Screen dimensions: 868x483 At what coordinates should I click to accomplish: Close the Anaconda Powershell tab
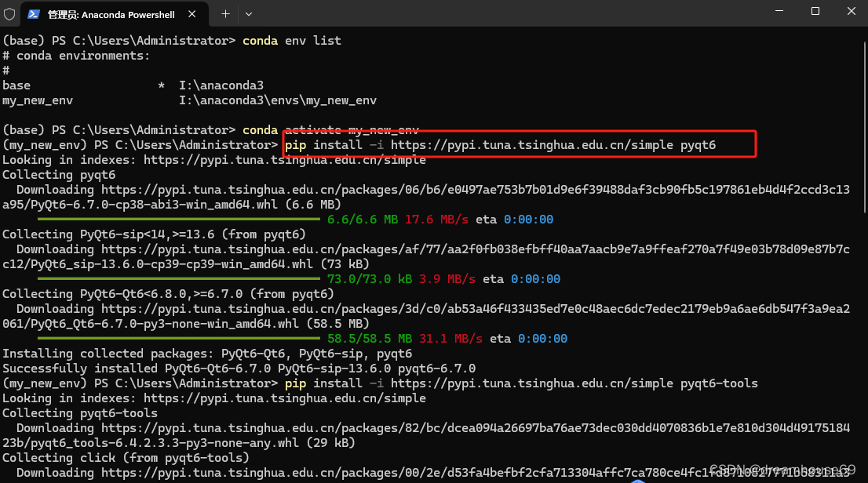(191, 14)
